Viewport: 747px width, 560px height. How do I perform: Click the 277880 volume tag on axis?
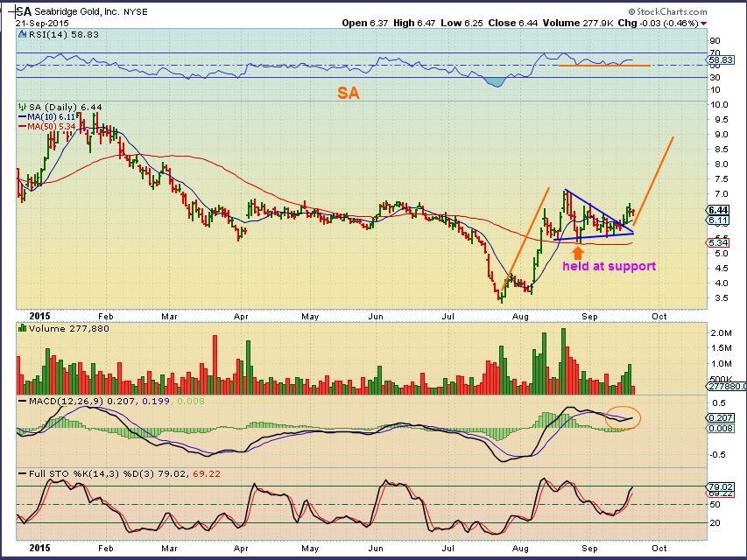coord(727,386)
